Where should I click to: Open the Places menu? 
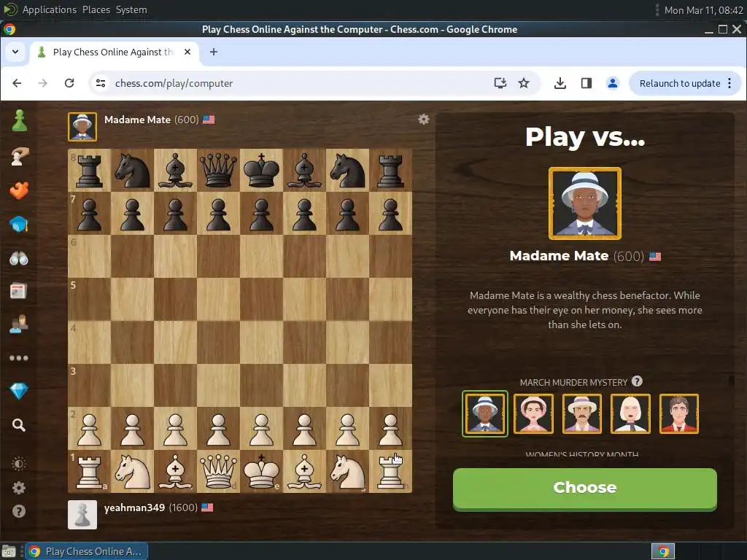pos(96,9)
